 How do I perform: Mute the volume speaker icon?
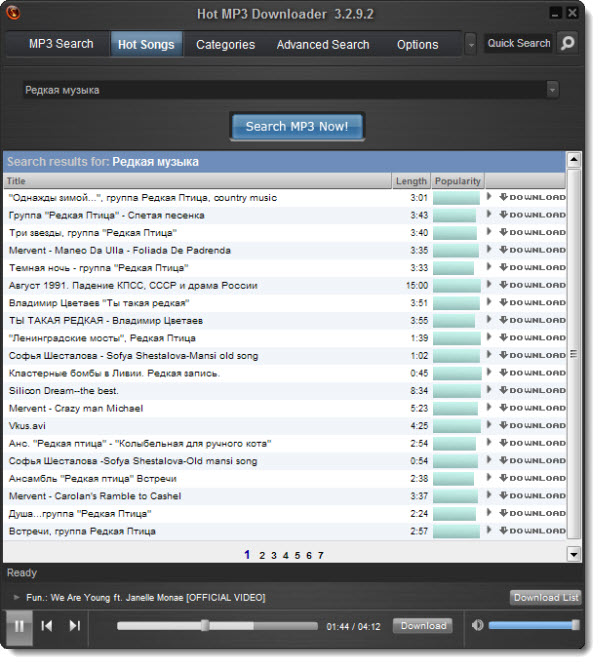477,625
